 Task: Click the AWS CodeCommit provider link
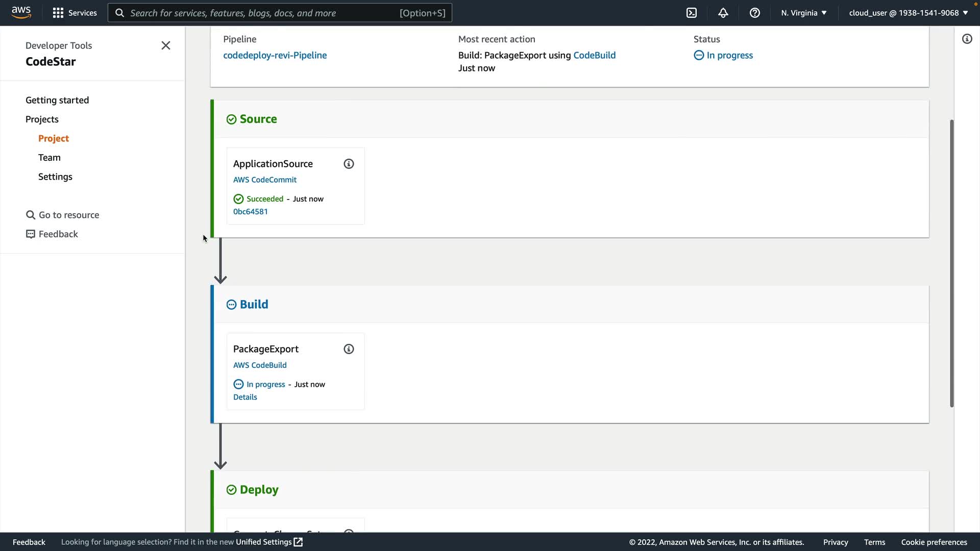(264, 180)
